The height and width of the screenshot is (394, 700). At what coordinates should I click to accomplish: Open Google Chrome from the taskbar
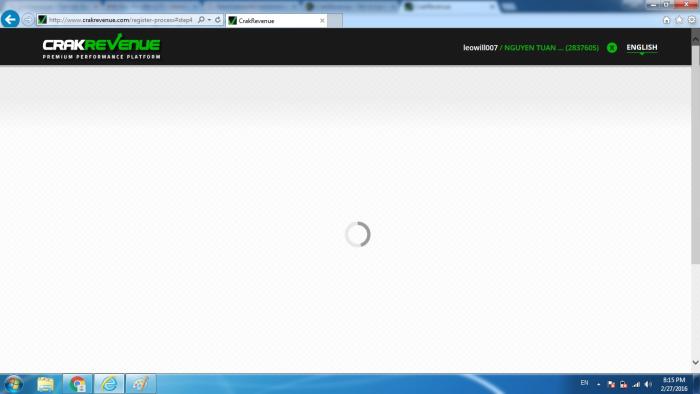pos(78,384)
